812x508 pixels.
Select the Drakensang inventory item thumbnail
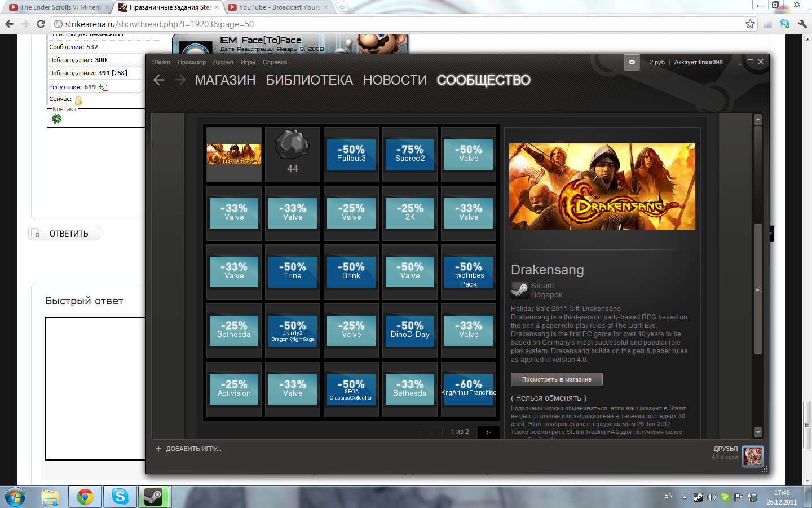point(234,154)
